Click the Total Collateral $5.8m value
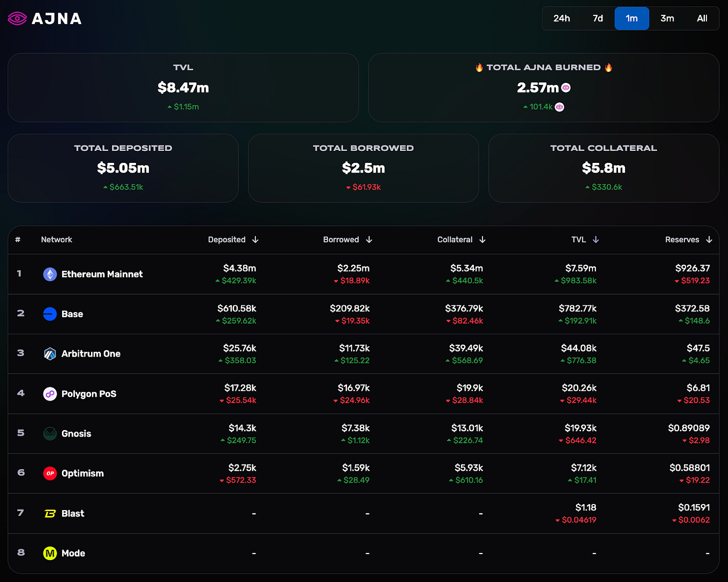Viewport: 728px width, 582px height. pyautogui.click(x=603, y=168)
